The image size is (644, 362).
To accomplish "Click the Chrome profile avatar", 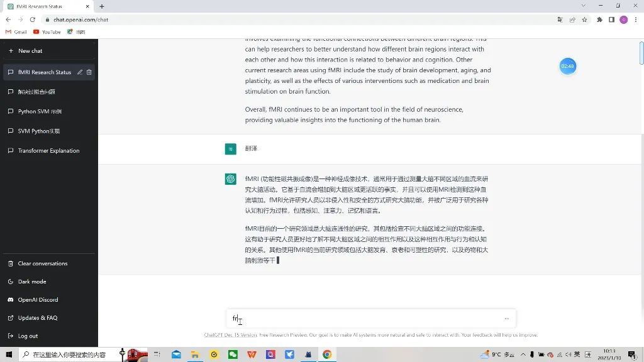I will click(x=623, y=19).
